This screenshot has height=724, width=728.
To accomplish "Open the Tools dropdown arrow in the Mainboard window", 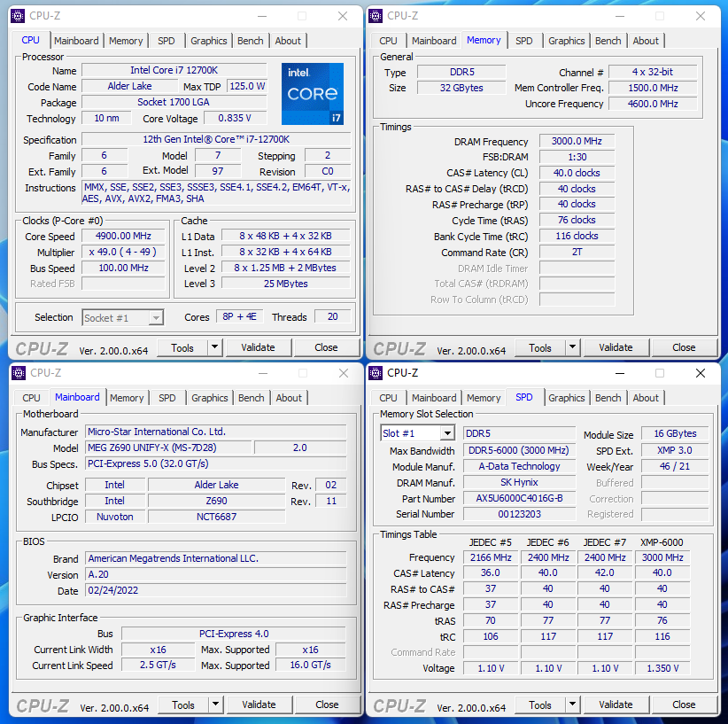I will (x=215, y=705).
